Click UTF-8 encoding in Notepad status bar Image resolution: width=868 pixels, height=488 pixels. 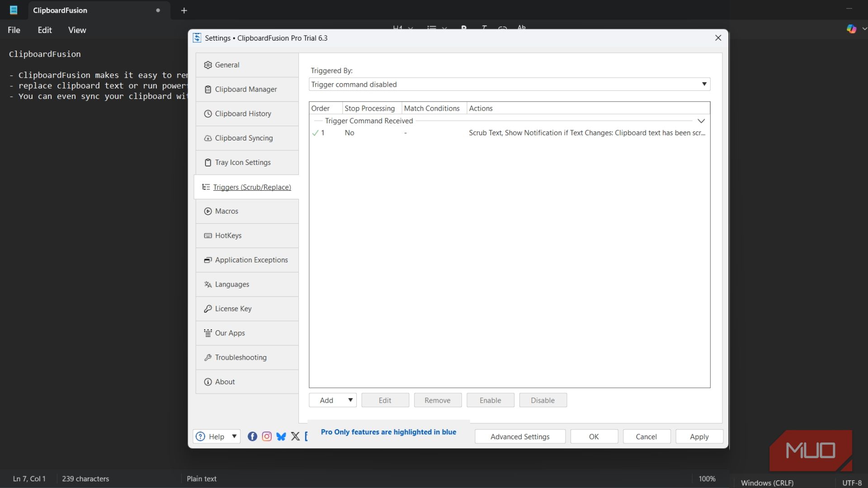(x=852, y=483)
